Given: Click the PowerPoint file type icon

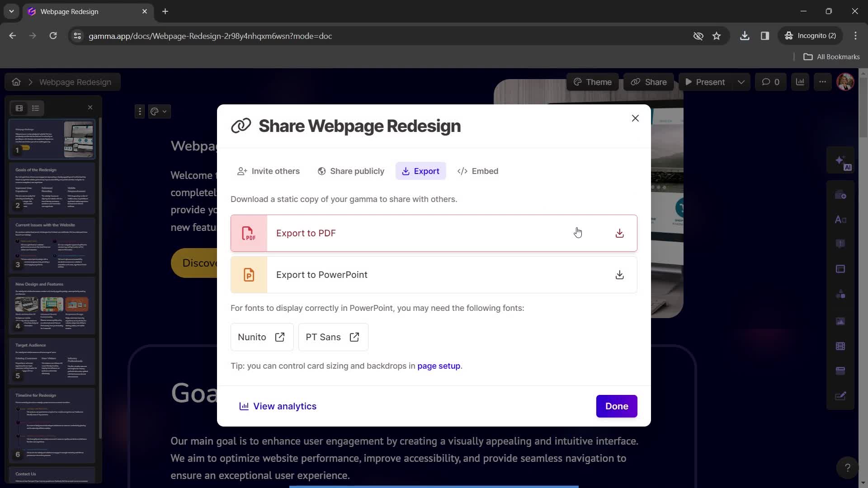Looking at the screenshot, I should pyautogui.click(x=249, y=275).
